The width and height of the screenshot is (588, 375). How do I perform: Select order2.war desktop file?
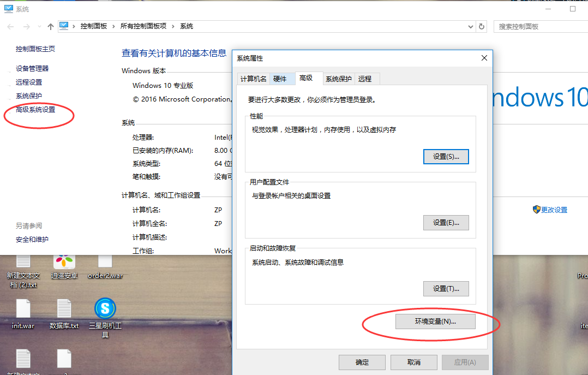point(105,267)
